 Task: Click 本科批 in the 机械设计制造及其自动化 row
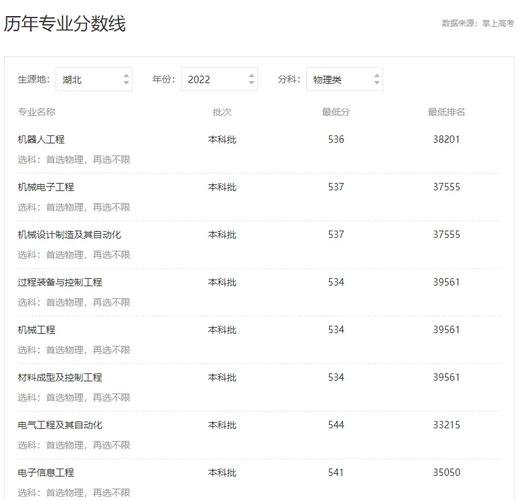coord(222,235)
